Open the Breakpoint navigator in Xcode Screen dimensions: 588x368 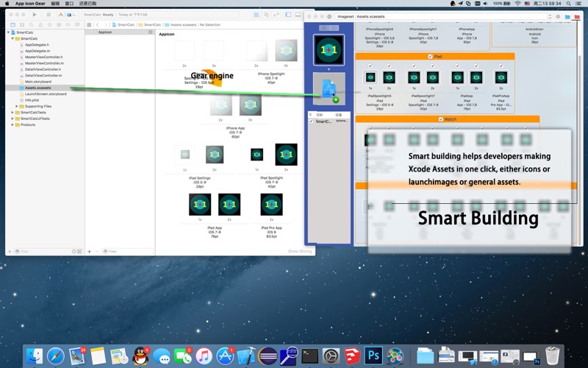point(68,25)
